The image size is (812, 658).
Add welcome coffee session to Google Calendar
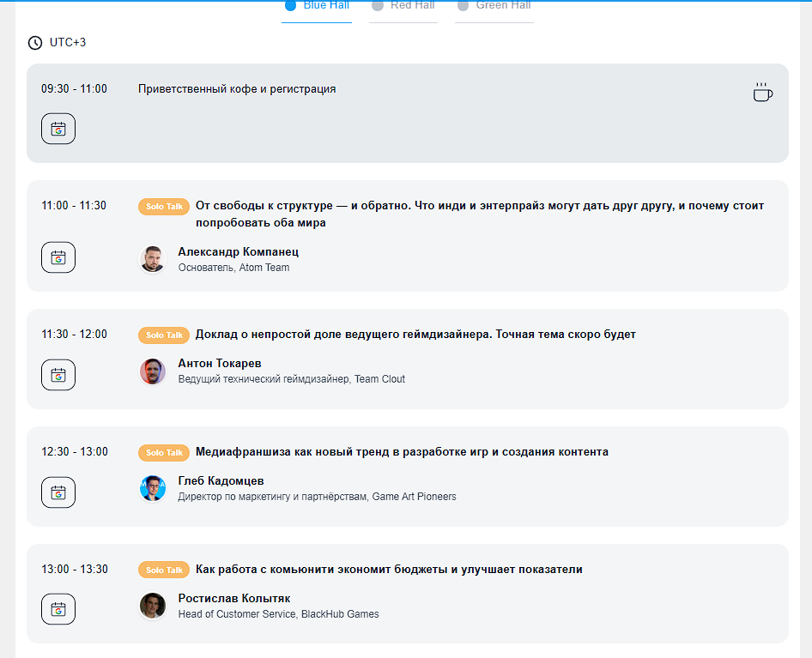[58, 129]
